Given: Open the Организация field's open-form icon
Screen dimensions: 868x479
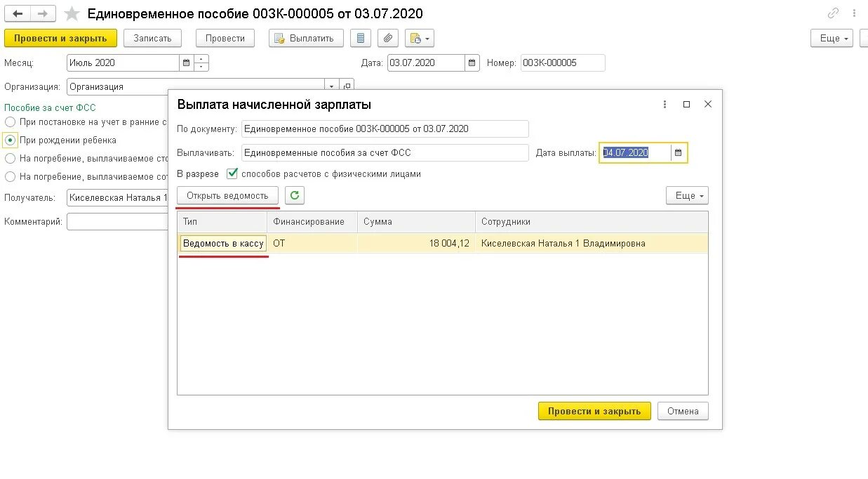Looking at the screenshot, I should pos(347,86).
